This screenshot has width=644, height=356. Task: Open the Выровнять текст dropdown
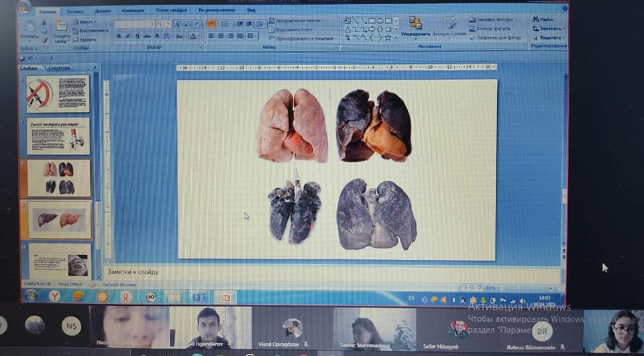292,30
